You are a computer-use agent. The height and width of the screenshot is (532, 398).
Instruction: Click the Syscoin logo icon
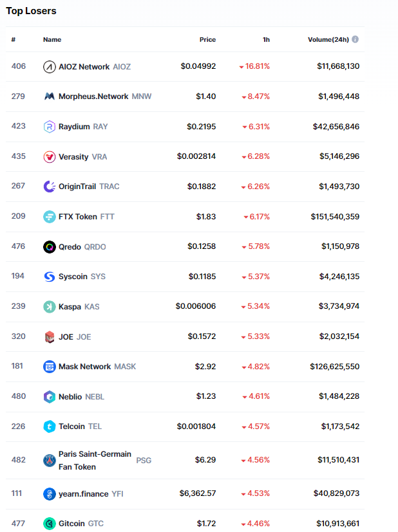[x=50, y=277]
